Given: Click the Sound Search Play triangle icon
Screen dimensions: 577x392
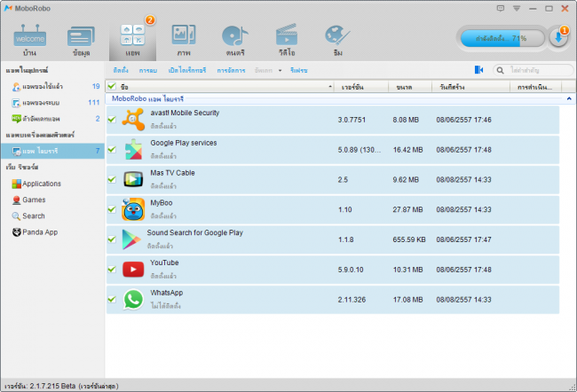Looking at the screenshot, I should (x=130, y=239).
